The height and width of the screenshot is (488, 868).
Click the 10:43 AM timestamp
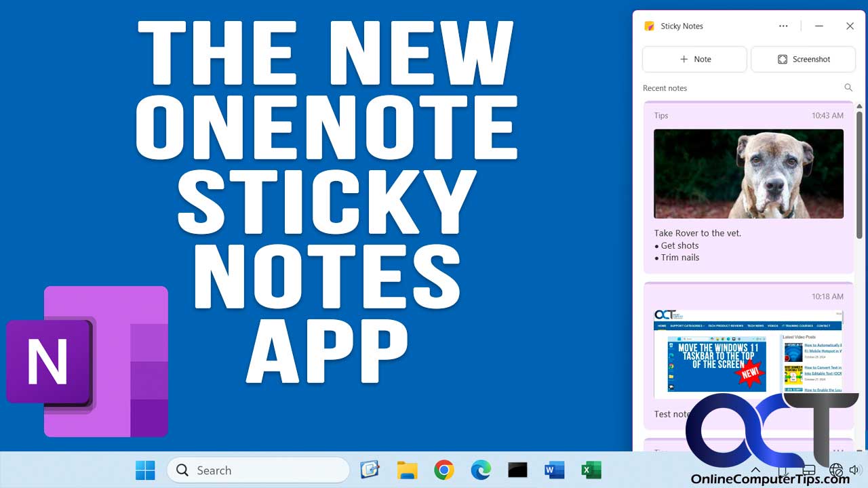[x=827, y=116]
